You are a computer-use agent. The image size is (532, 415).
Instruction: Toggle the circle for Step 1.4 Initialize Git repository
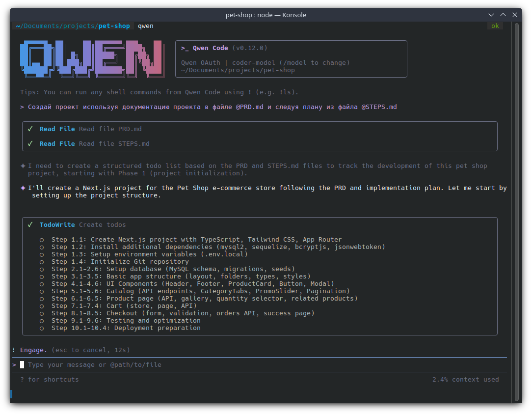point(41,261)
